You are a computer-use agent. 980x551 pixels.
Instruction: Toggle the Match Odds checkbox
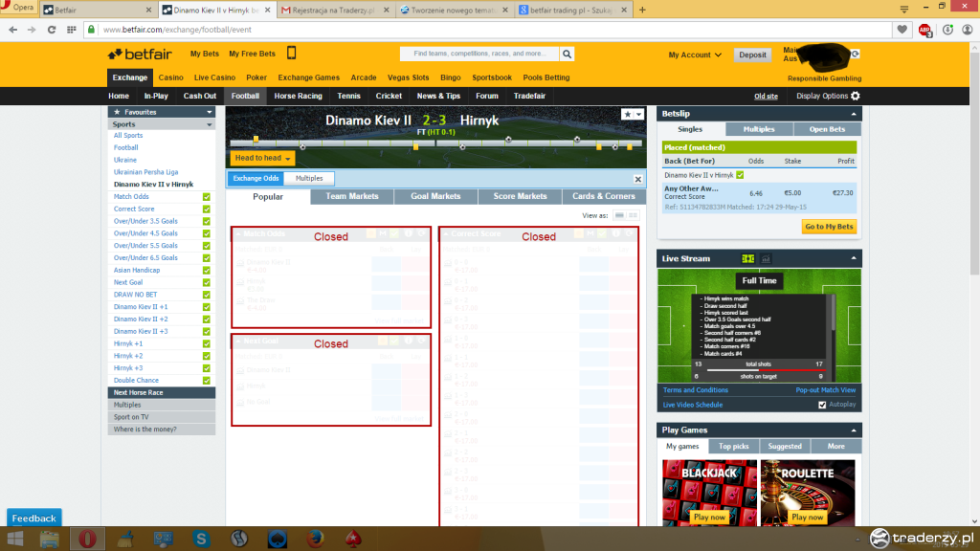tap(207, 197)
